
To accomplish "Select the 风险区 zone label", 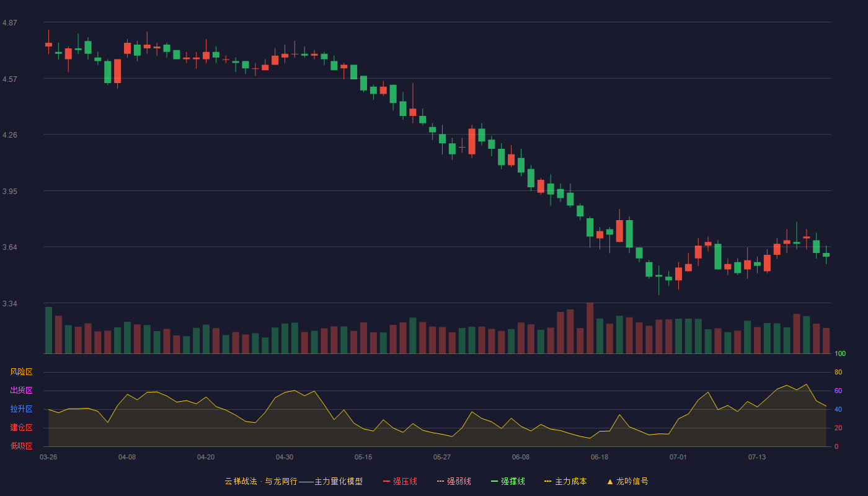I will click(x=21, y=372).
